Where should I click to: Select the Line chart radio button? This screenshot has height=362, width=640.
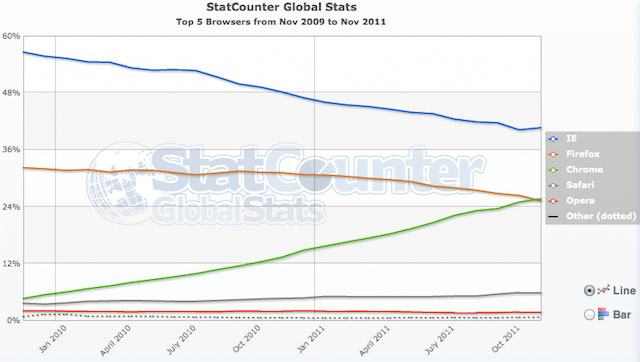point(589,291)
